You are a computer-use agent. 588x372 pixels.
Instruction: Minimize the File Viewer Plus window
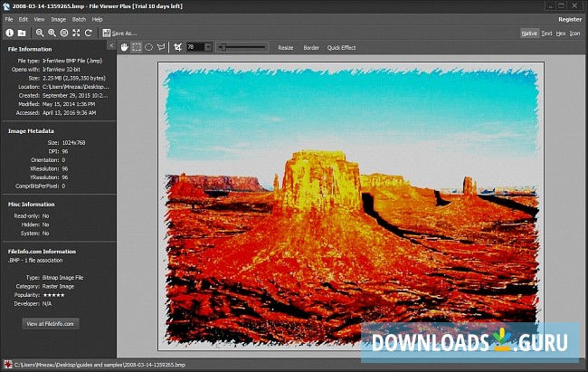(x=550, y=6)
